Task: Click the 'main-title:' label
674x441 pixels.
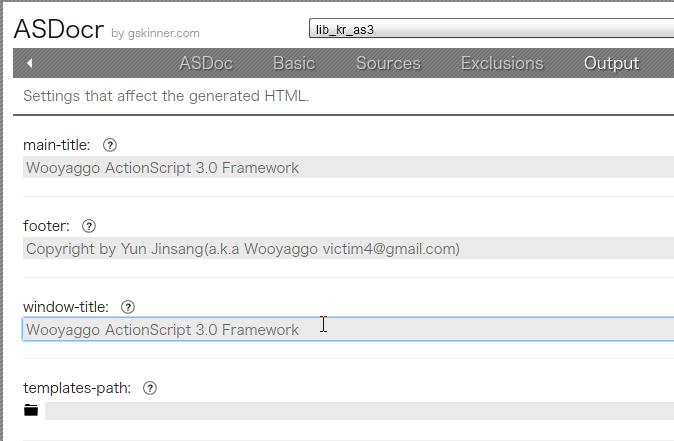Action: 56,145
